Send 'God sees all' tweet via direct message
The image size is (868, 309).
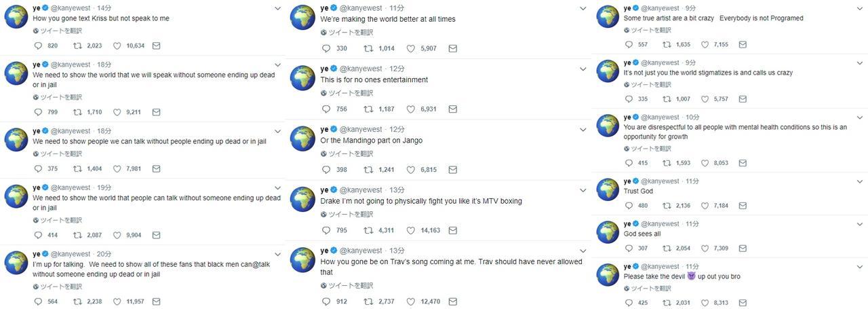[x=743, y=249]
